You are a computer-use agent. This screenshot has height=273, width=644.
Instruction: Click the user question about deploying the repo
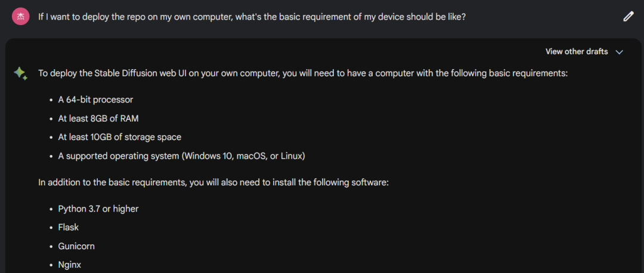252,17
